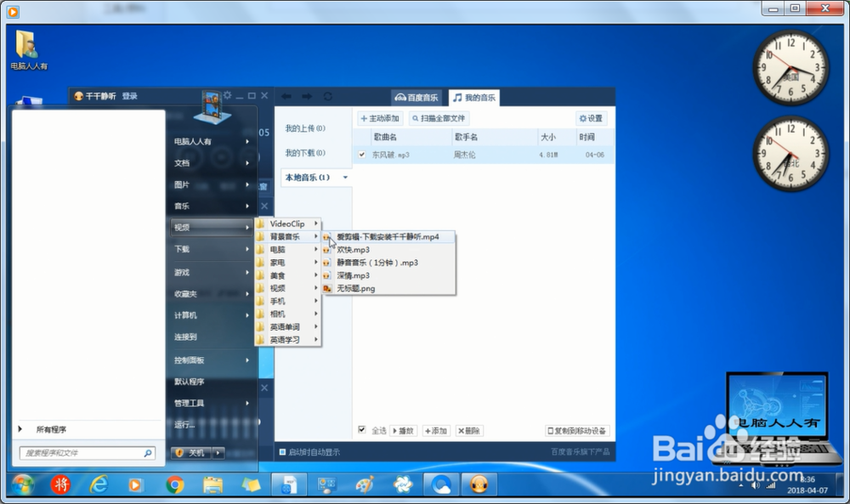Toggle 启动时自动显示 checkbox

(x=282, y=451)
